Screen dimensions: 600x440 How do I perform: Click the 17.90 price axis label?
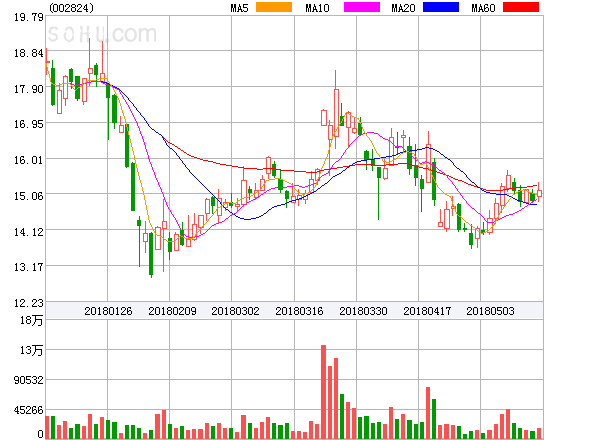point(29,89)
